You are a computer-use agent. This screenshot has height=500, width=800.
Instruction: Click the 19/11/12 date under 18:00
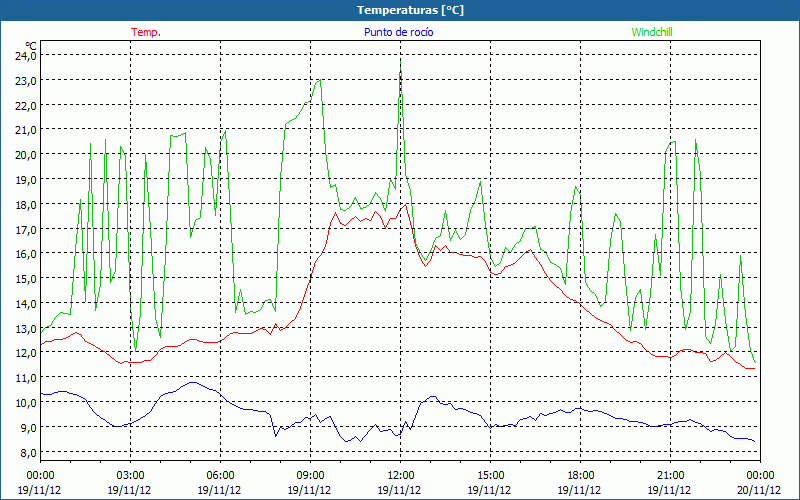579,490
